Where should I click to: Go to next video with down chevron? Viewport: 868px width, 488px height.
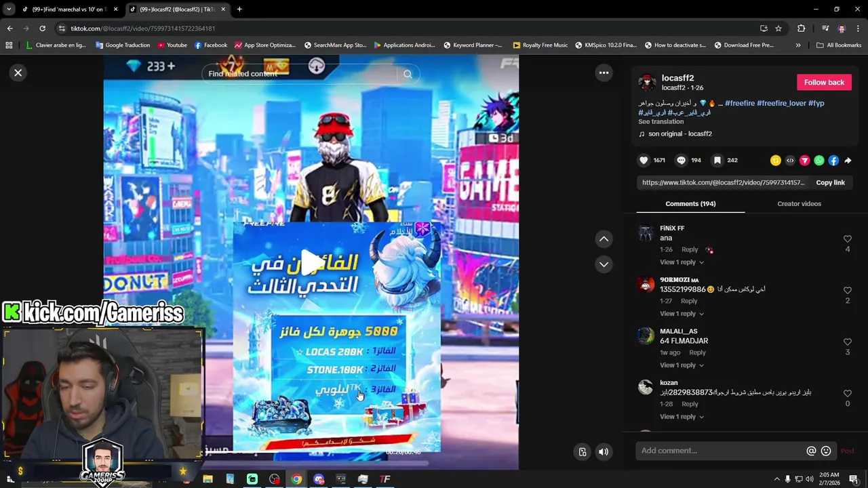(604, 264)
